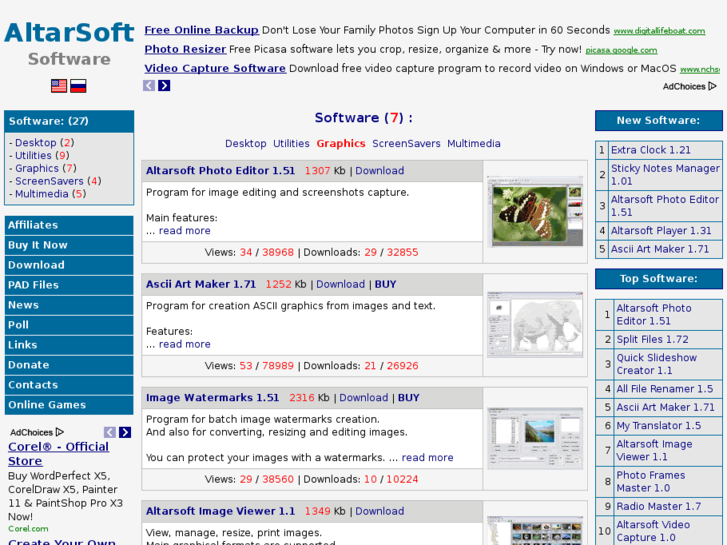Download Altarsoft Image Viewer 1.1
This screenshot has width=727, height=545.
coord(380,511)
